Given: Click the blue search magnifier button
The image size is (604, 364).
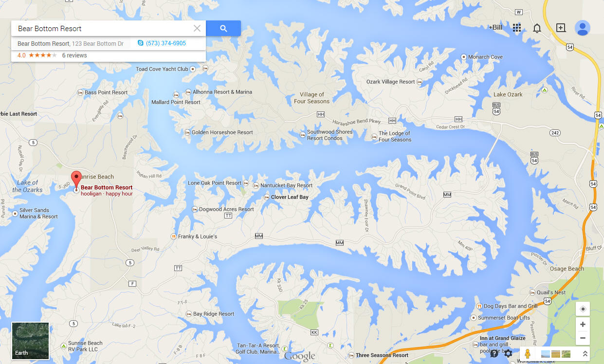Looking at the screenshot, I should click(x=223, y=28).
